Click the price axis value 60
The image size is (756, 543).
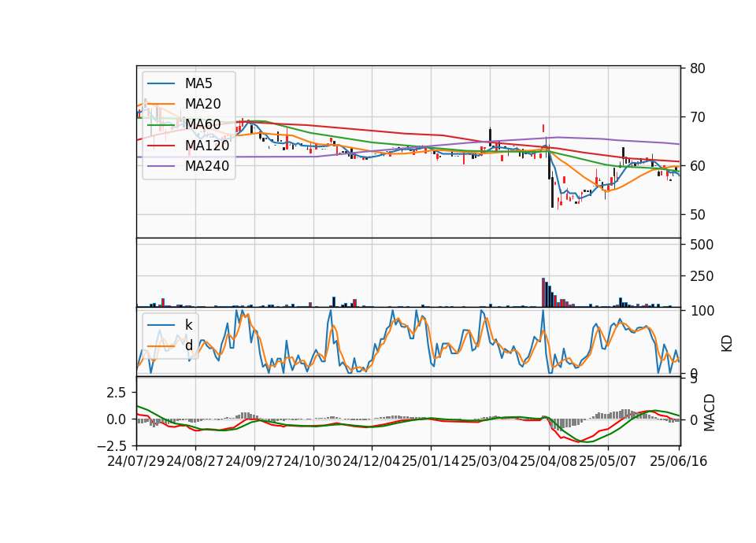tap(698, 166)
